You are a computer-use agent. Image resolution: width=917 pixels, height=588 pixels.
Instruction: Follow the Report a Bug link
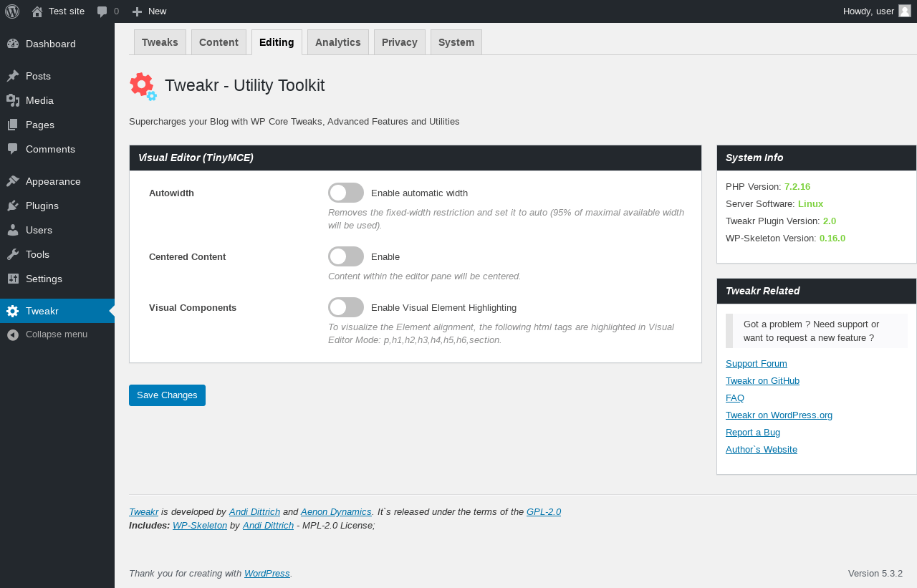tap(752, 433)
